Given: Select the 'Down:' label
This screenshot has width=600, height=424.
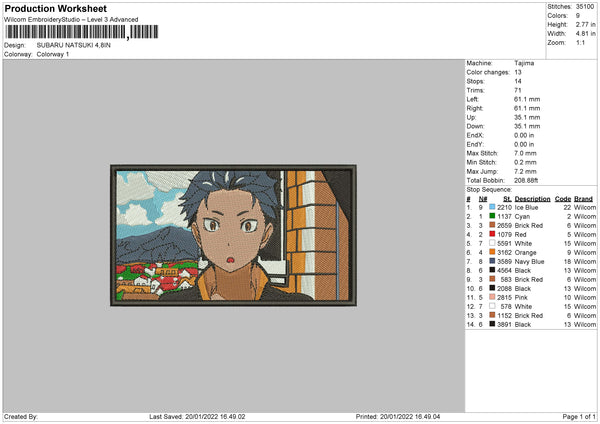Looking at the screenshot, I should (475, 126).
